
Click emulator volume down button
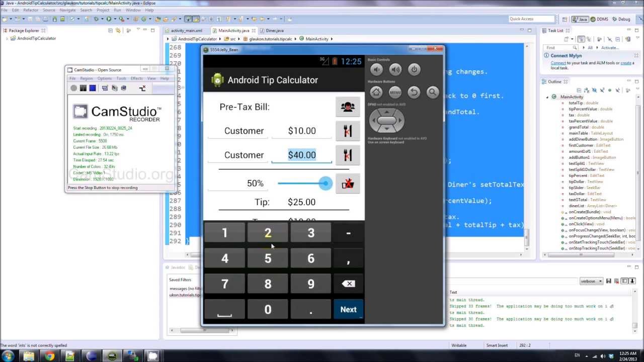tap(376, 69)
